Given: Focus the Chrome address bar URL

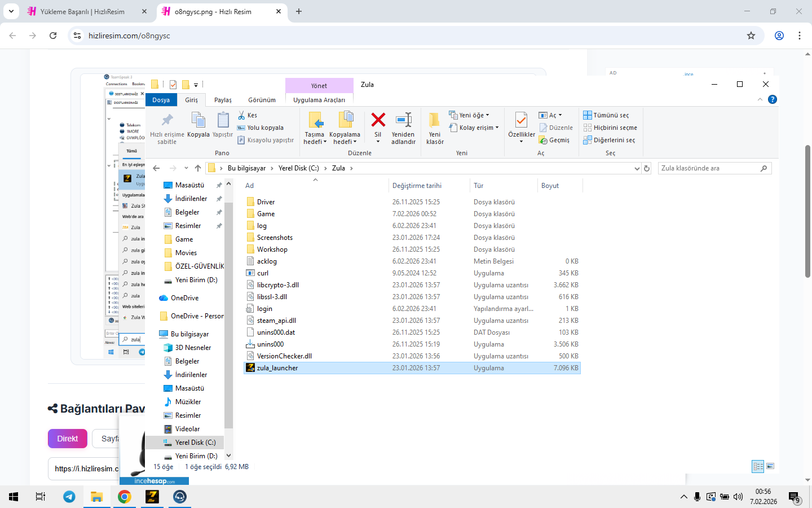Looking at the screenshot, I should click(129, 36).
